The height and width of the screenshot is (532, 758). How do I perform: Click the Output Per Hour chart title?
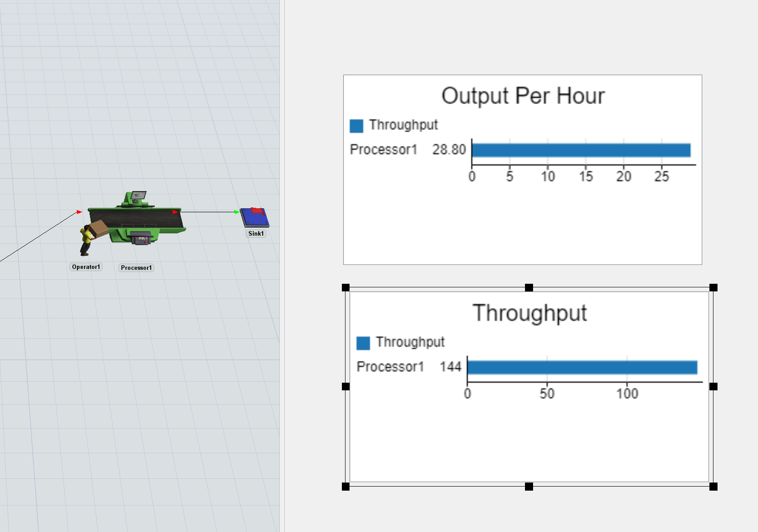pos(523,96)
